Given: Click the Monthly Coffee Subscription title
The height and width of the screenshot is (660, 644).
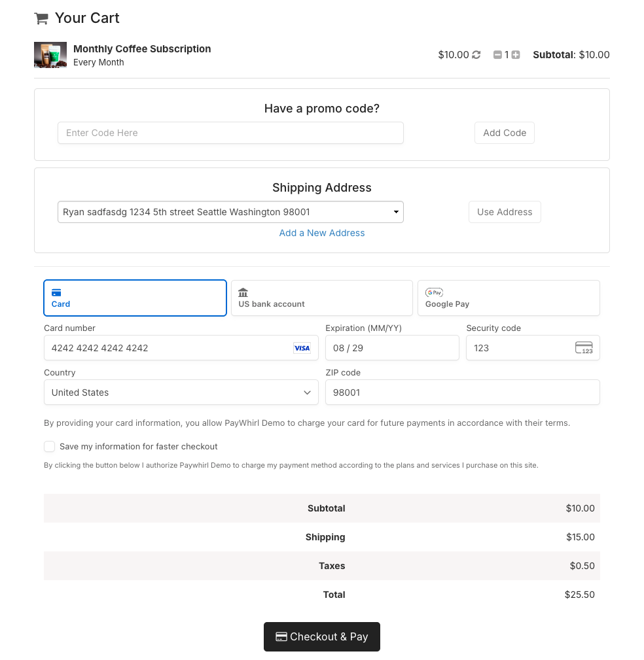Looking at the screenshot, I should click(x=142, y=49).
